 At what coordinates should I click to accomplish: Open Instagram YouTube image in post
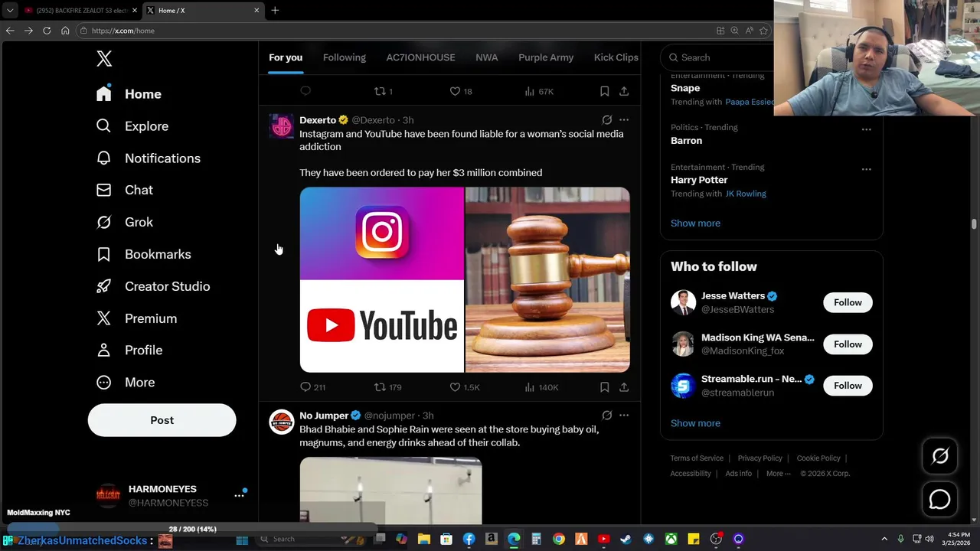382,279
